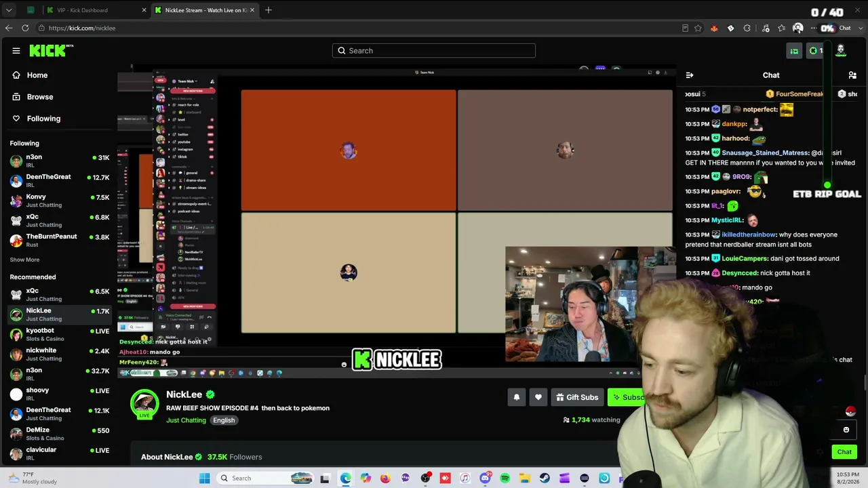Open Discord from the taskbar
868x488 pixels.
pyautogui.click(x=485, y=479)
